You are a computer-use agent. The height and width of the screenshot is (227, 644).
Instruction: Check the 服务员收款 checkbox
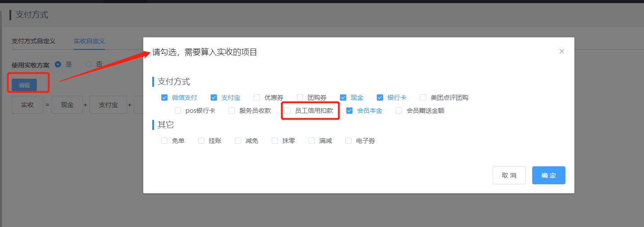click(232, 111)
